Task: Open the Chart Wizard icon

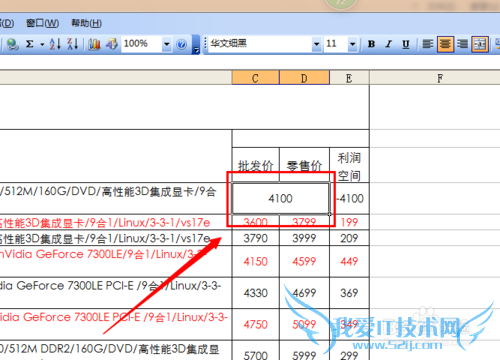Action: 94,44
